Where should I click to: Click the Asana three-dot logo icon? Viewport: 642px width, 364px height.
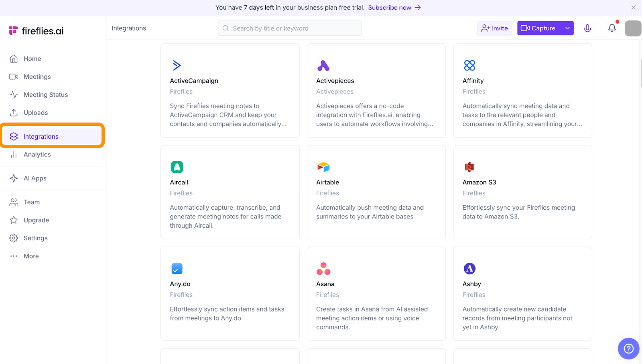pos(323,269)
